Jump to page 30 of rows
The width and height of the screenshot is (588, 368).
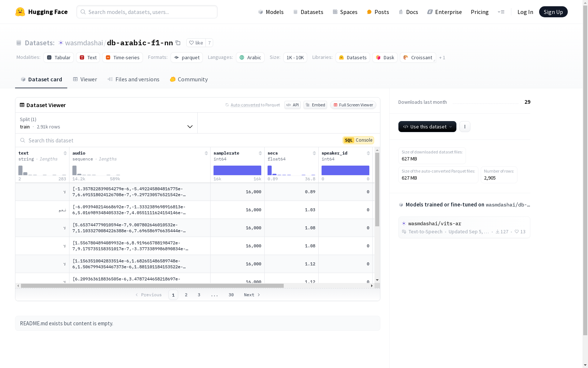[x=231, y=295]
